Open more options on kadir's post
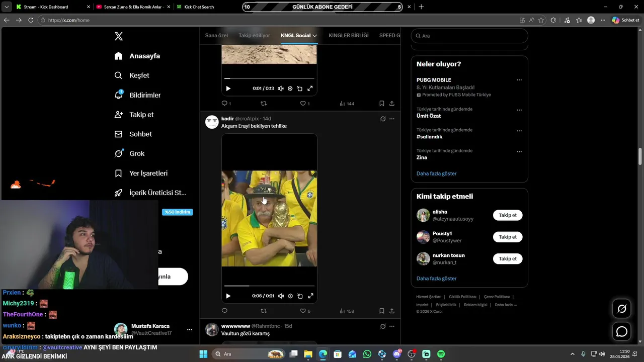Viewport: 644px width, 362px height. (x=392, y=119)
